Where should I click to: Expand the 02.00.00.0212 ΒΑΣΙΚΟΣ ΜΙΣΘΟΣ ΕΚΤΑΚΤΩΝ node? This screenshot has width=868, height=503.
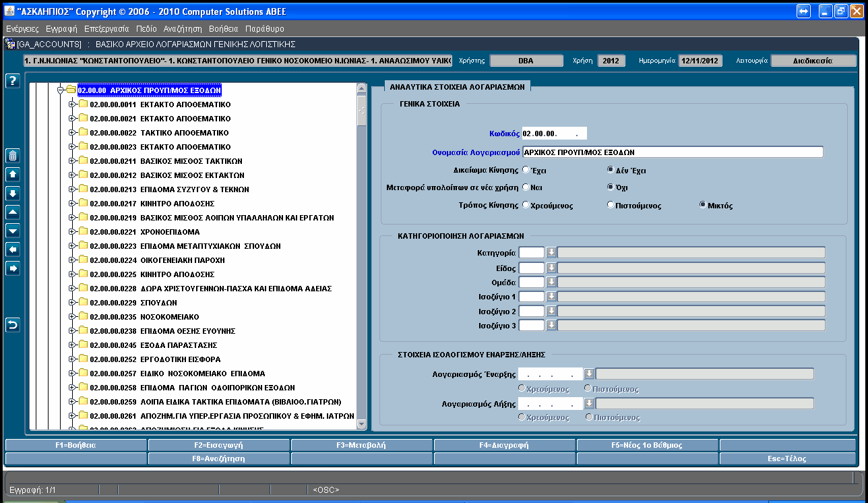72,175
